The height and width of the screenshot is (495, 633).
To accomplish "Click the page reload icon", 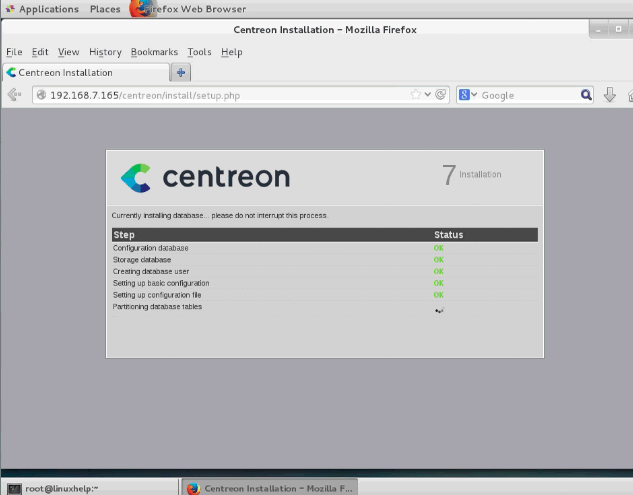I will tap(440, 95).
